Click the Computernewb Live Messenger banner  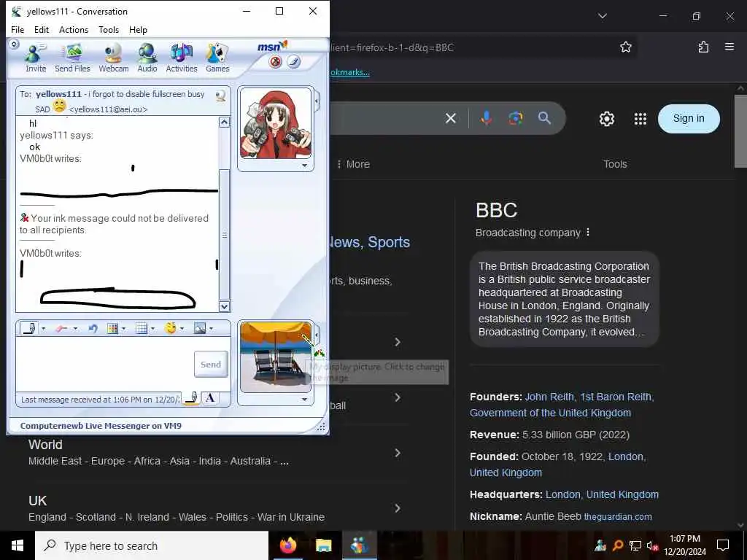101,426
